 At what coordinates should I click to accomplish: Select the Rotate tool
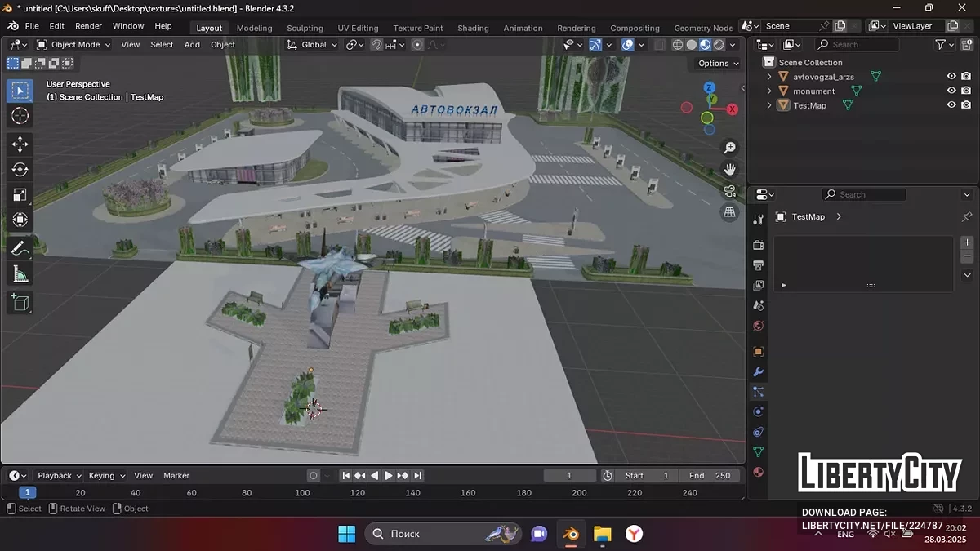pos(20,170)
